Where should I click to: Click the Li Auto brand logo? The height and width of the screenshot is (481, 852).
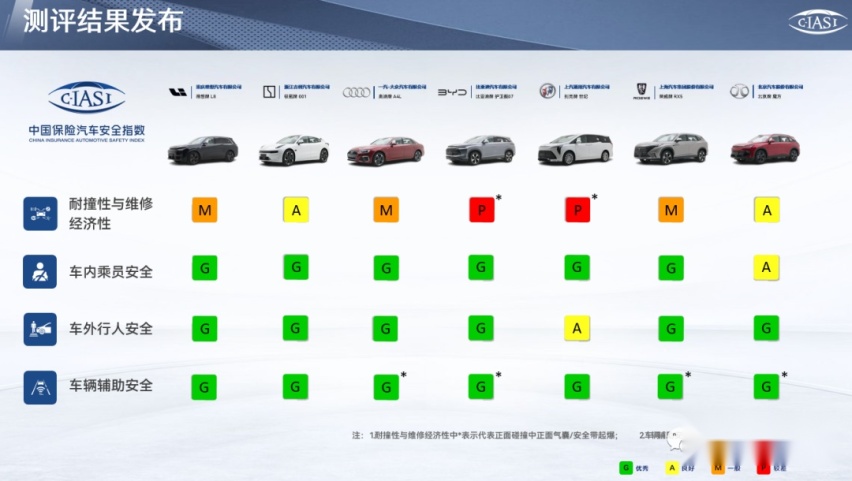[178, 92]
